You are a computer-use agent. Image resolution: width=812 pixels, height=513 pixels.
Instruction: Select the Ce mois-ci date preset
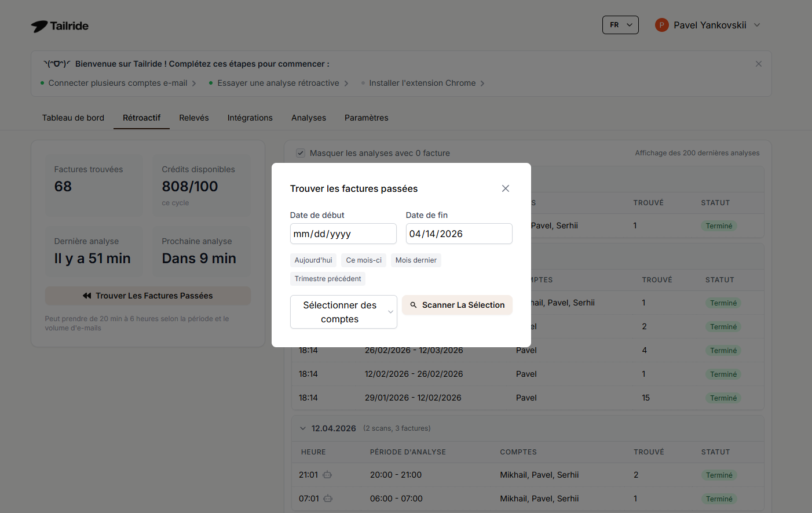pyautogui.click(x=364, y=260)
